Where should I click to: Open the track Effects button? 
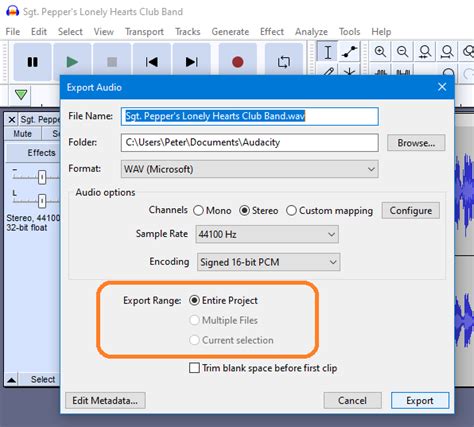click(x=33, y=153)
